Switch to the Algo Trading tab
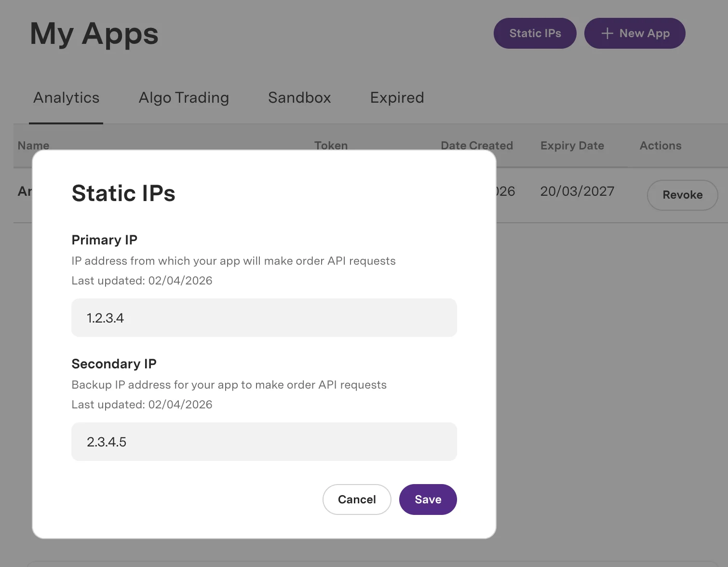This screenshot has height=567, width=728. point(184,97)
